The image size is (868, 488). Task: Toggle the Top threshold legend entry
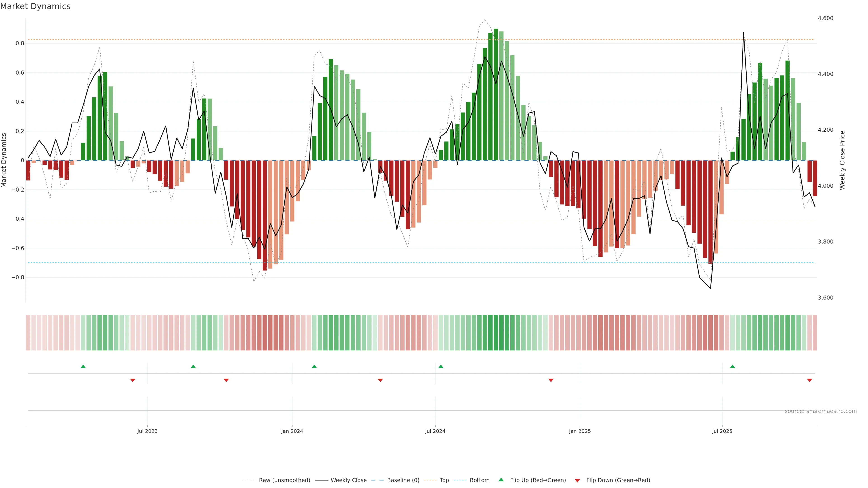(x=444, y=480)
